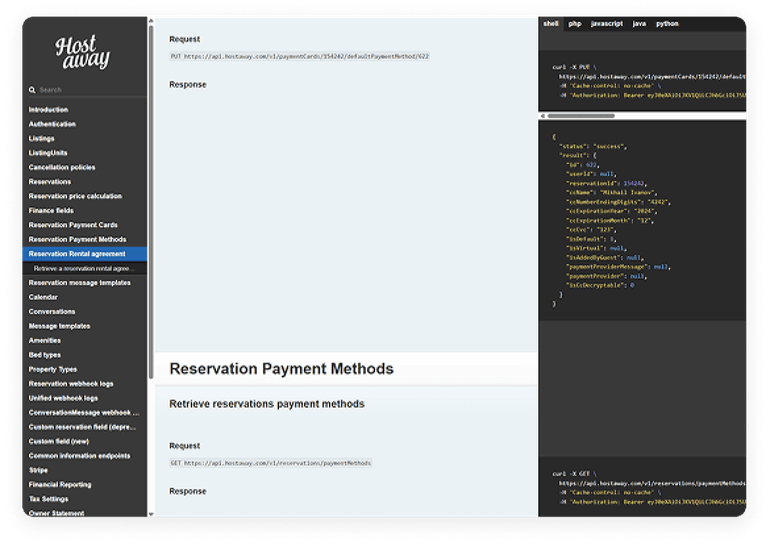The image size is (768, 544).
Task: Switch code samples to python tab
Action: [667, 24]
